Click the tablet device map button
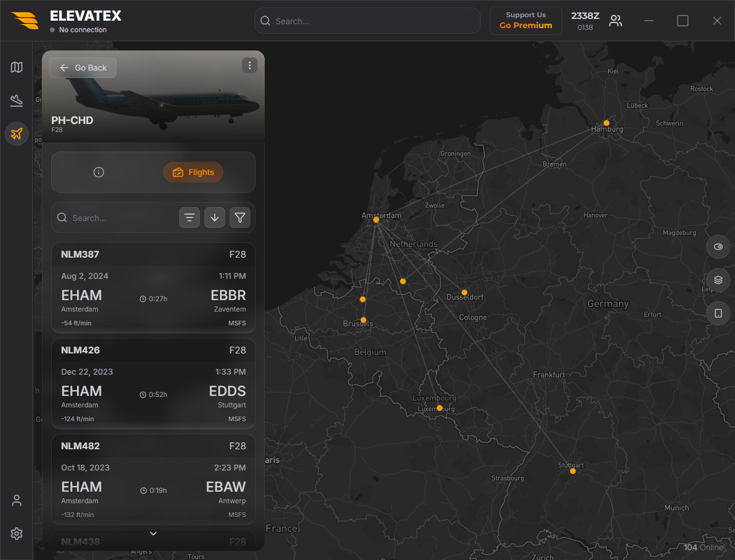735x560 pixels. 718,313
